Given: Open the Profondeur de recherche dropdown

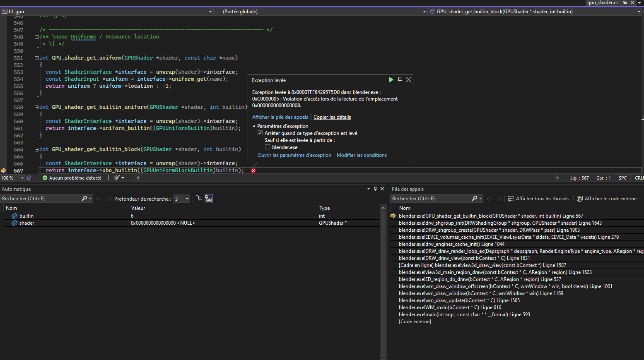Looking at the screenshot, I should point(187,199).
